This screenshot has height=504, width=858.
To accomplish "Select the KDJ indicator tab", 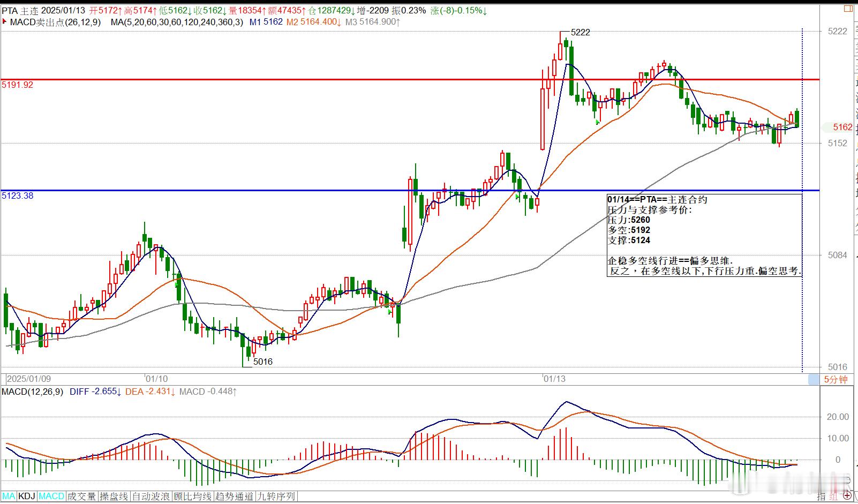I will [x=27, y=497].
